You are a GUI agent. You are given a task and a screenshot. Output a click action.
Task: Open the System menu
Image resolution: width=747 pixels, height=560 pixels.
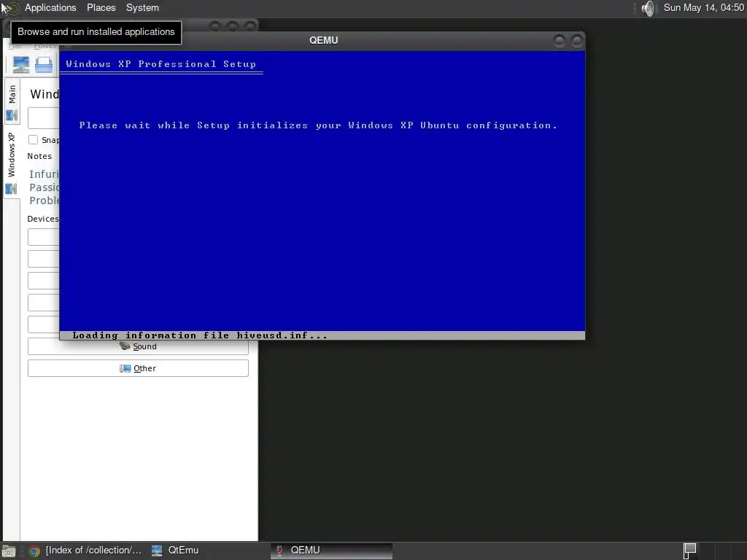[142, 7]
